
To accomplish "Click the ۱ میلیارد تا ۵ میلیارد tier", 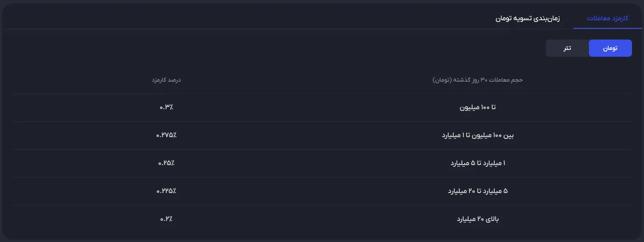I will (478, 163).
